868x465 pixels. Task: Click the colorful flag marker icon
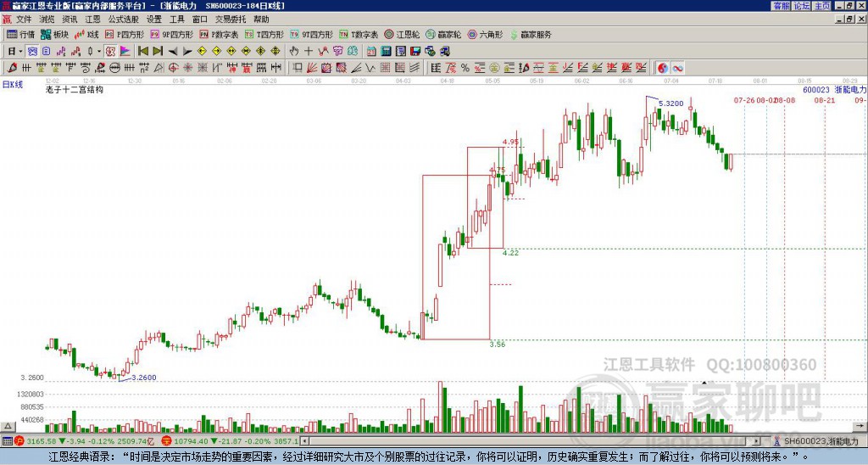(x=125, y=52)
